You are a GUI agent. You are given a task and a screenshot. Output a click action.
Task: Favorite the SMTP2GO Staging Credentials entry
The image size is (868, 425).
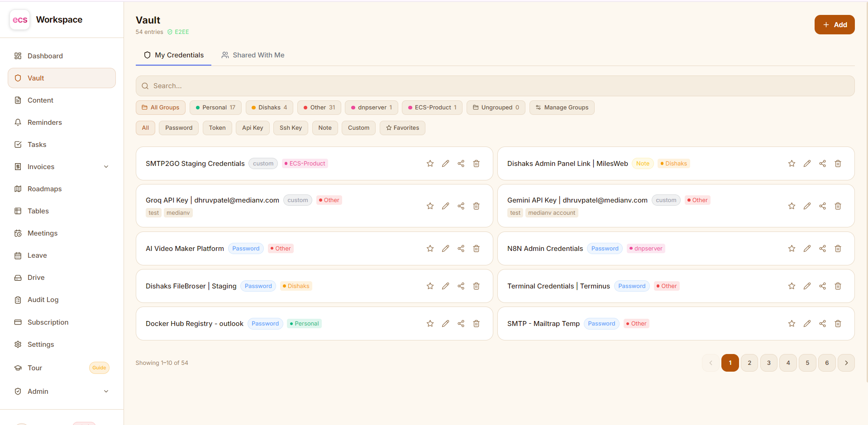coord(430,164)
